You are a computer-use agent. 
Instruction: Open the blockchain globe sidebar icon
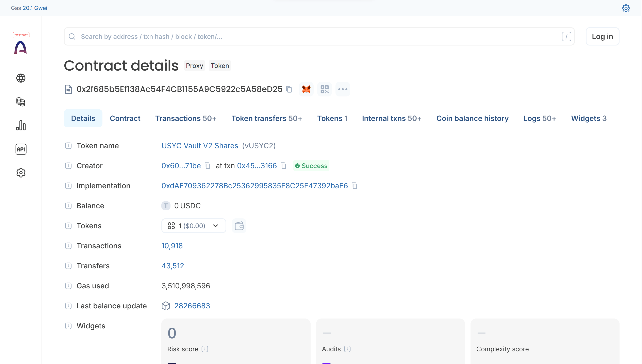coord(21,78)
